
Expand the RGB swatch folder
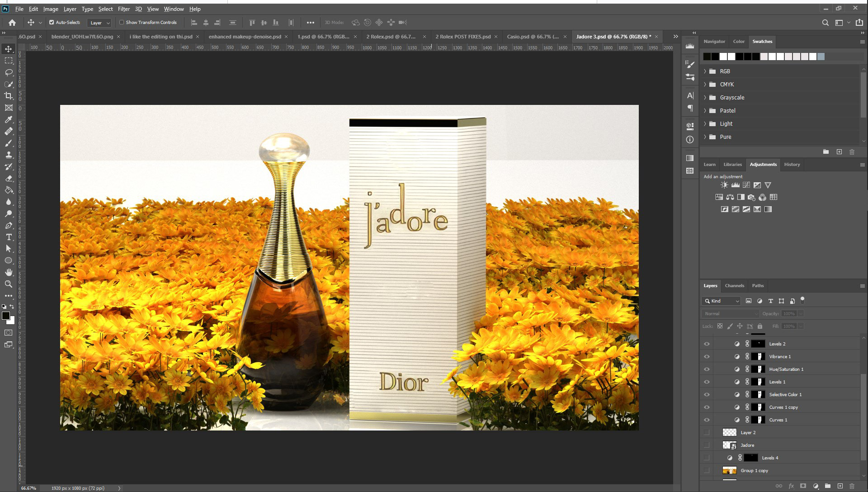pos(705,71)
